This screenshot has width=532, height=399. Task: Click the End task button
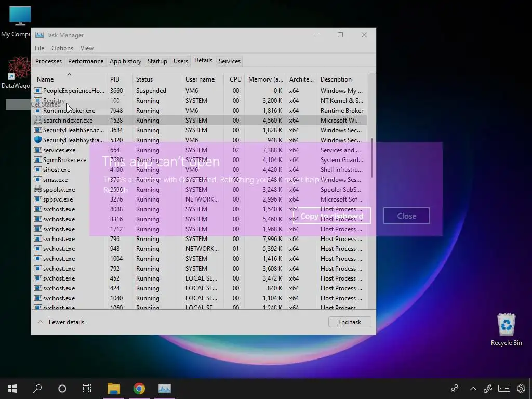pyautogui.click(x=350, y=322)
